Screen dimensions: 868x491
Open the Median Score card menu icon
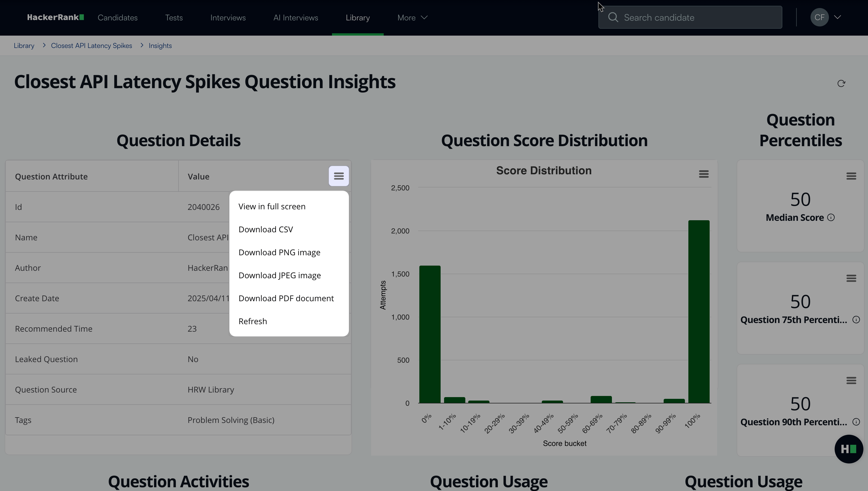pos(851,176)
